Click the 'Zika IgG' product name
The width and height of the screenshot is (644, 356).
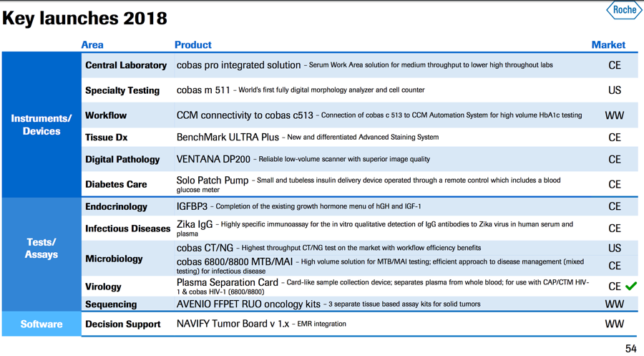click(195, 224)
